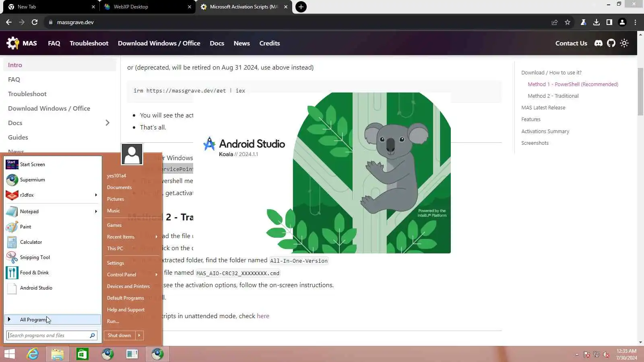The image size is (644, 362).
Task: Open the GitHub link icon
Action: click(x=611, y=43)
